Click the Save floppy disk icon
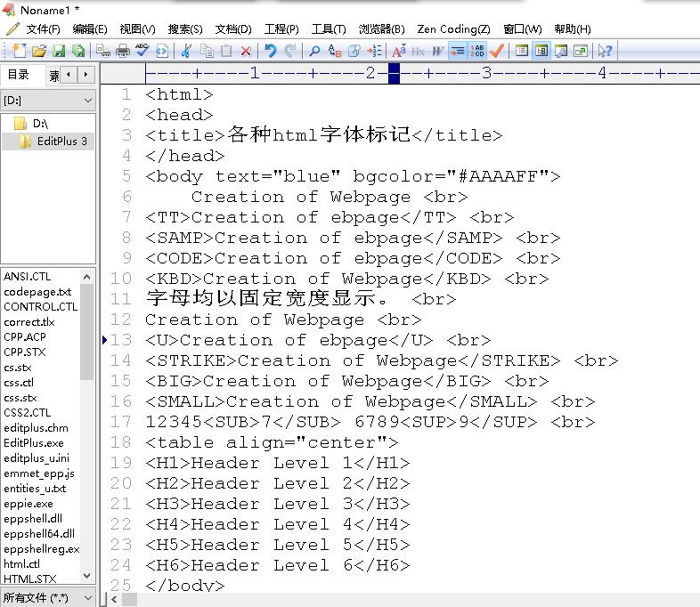This screenshot has width=700, height=607. [59, 51]
